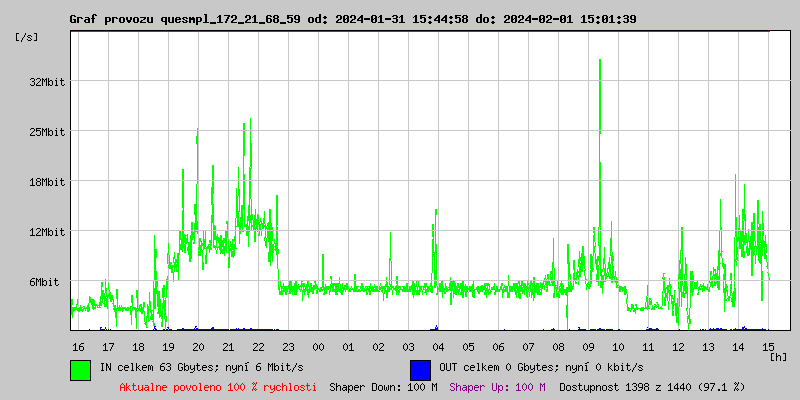
Task: Click the blue OUT traffic legend swatch
Action: [x=420, y=369]
